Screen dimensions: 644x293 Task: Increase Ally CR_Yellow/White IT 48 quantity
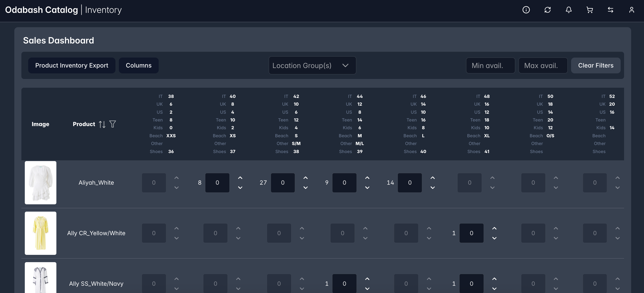[494, 228]
